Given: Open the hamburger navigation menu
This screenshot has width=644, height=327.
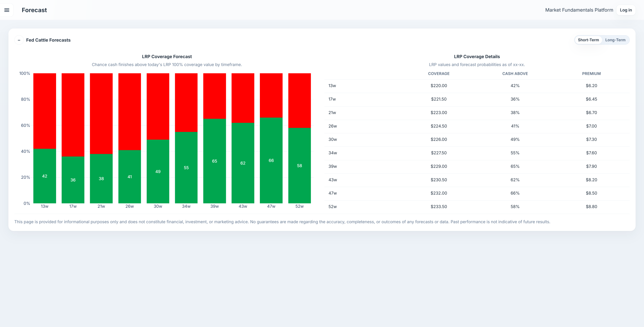Looking at the screenshot, I should click(7, 10).
